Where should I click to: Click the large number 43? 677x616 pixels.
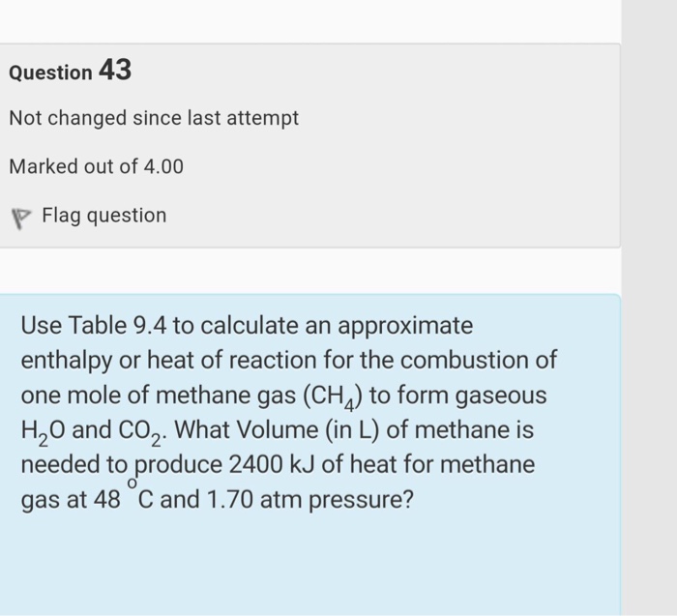[115, 70]
